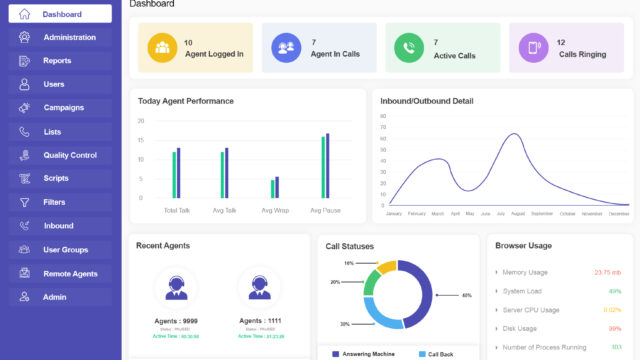Click the Campaigns megaphone icon

tap(24, 108)
